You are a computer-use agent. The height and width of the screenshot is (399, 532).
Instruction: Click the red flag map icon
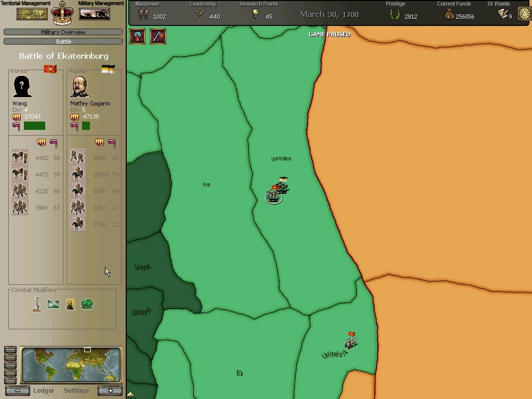tap(158, 36)
